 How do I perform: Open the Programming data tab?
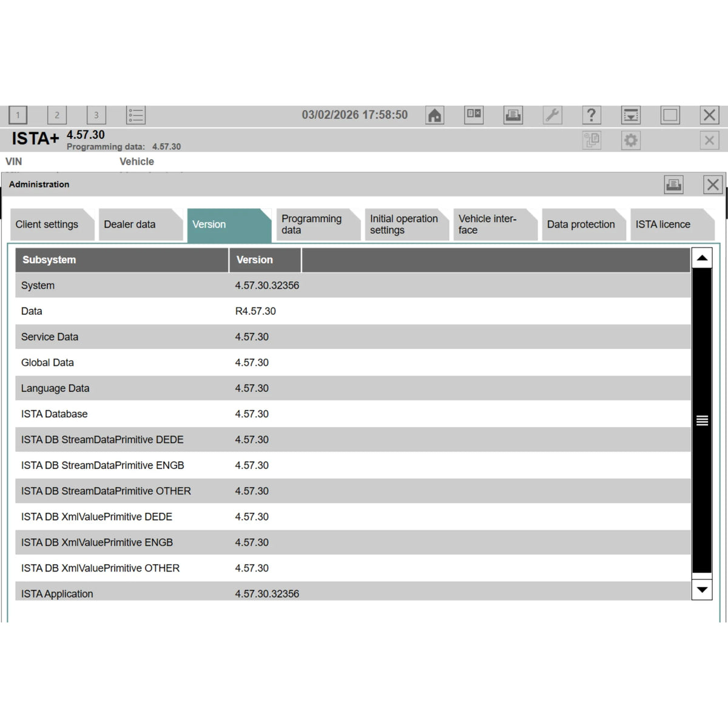point(318,224)
